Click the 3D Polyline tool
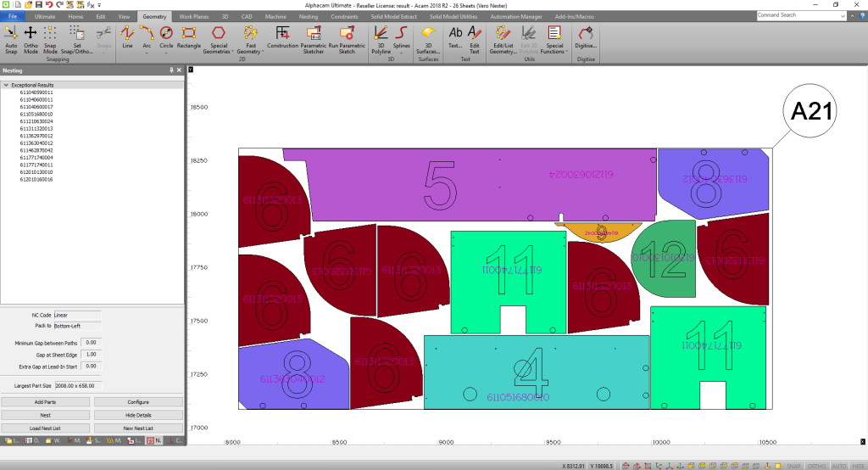This screenshot has width=868, height=470. [381, 37]
